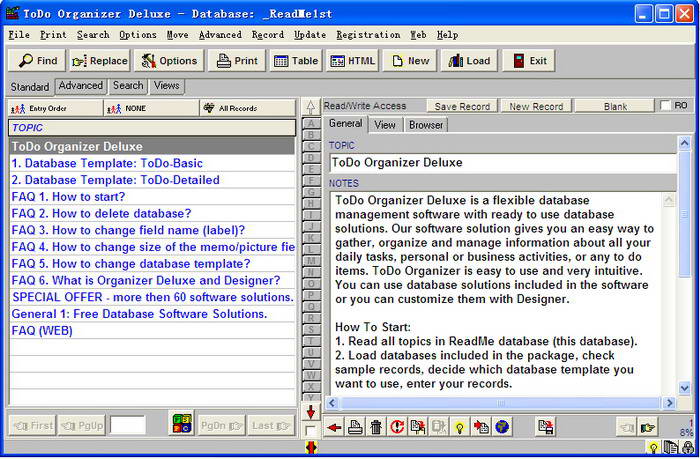Click the red arrow paste record icon
Image resolution: width=700 pixels, height=459 pixels.
tap(481, 427)
